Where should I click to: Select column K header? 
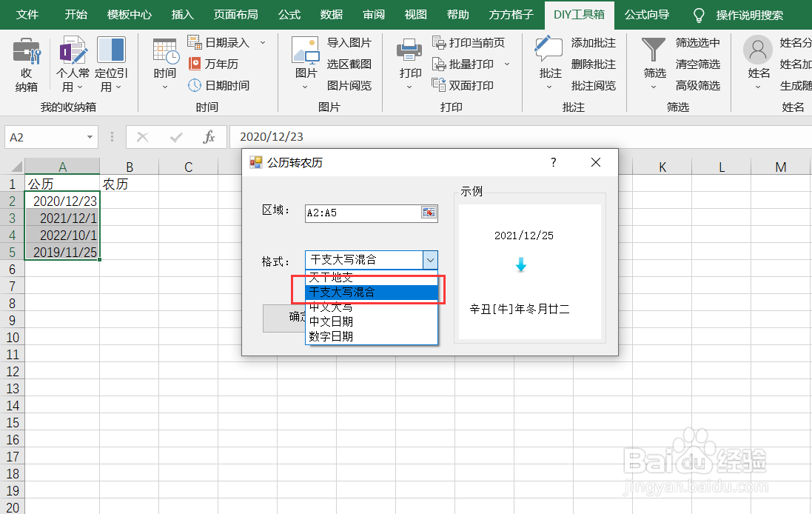pyautogui.click(x=662, y=167)
